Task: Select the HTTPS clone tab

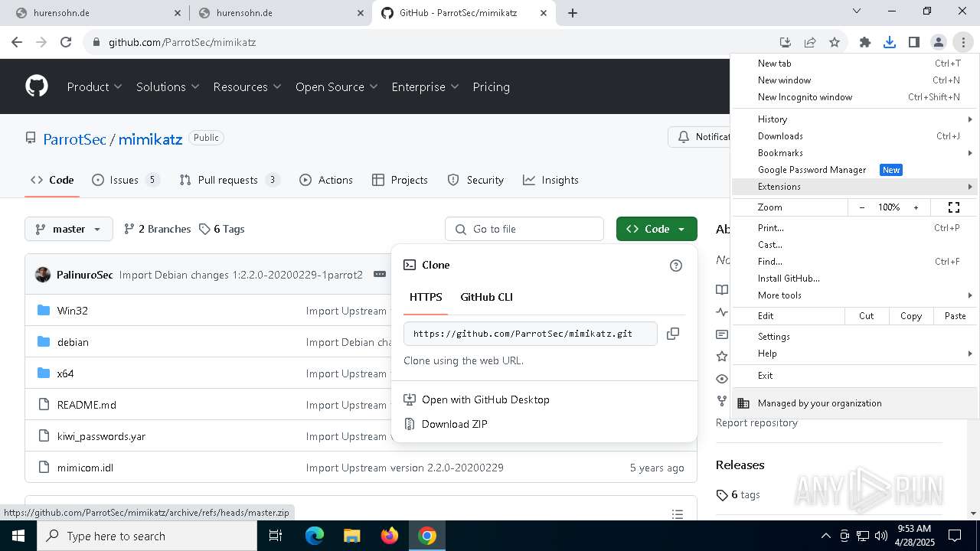Action: point(426,297)
